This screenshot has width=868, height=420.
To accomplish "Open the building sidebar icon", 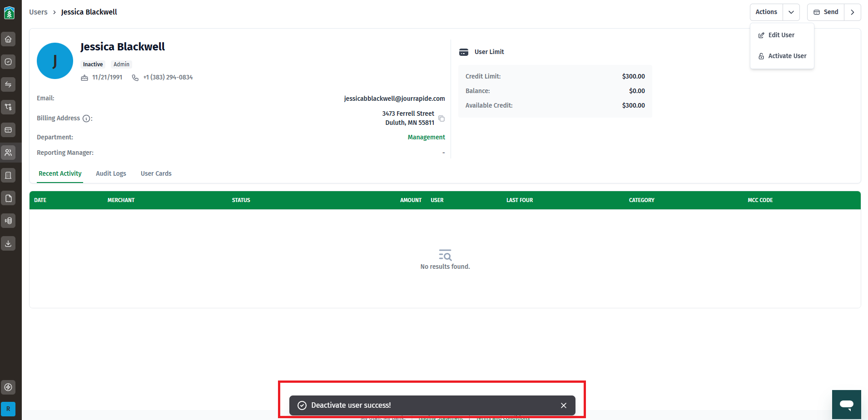I will 8,175.
